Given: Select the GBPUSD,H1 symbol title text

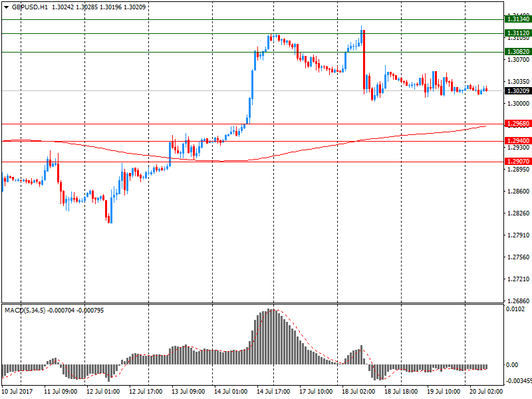Looking at the screenshot, I should [x=30, y=7].
